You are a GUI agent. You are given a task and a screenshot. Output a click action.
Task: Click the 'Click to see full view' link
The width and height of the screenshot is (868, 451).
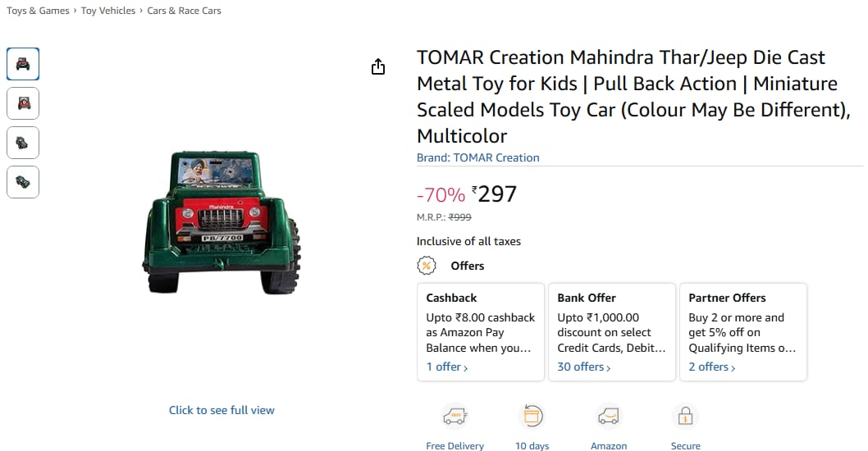point(222,410)
